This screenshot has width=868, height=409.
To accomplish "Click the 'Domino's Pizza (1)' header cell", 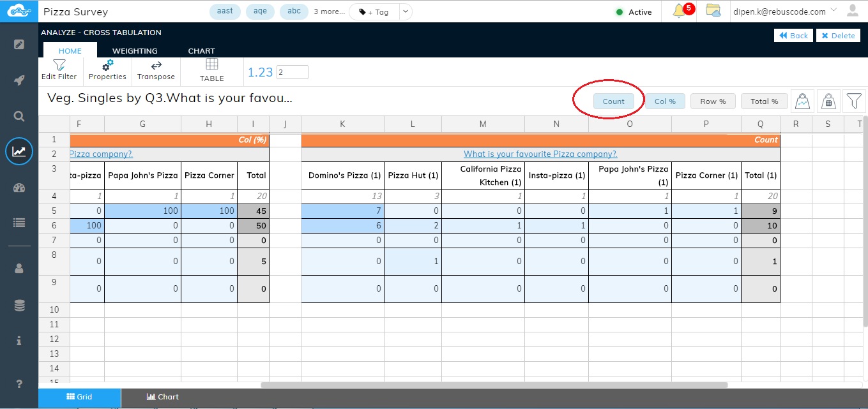I will (342, 175).
